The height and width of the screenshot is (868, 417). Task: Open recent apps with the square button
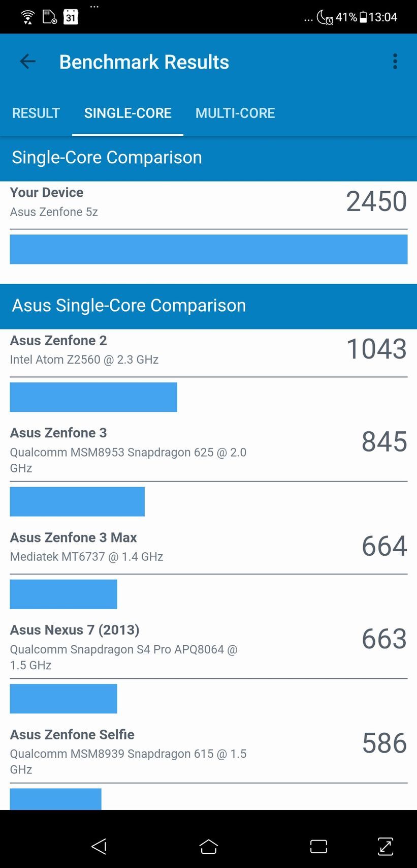pyautogui.click(x=318, y=847)
